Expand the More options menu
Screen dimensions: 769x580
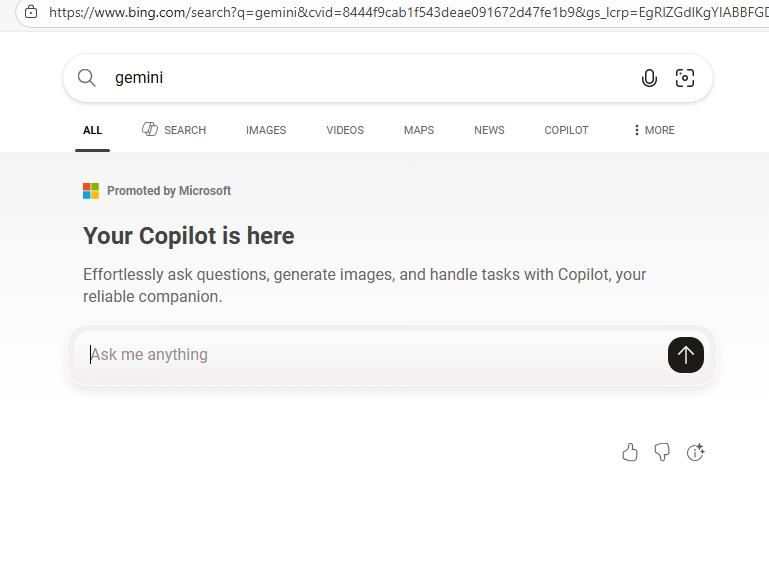654,130
